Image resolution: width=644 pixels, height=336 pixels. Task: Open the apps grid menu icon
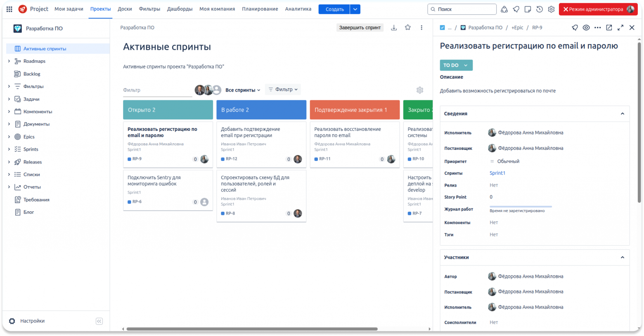tap(9, 9)
